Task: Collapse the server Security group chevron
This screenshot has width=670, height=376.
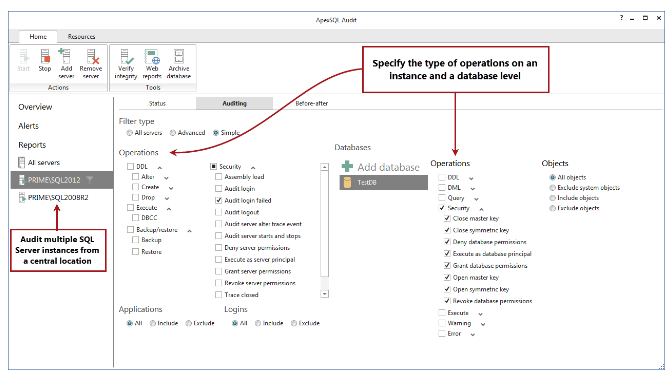Action: [x=253, y=167]
